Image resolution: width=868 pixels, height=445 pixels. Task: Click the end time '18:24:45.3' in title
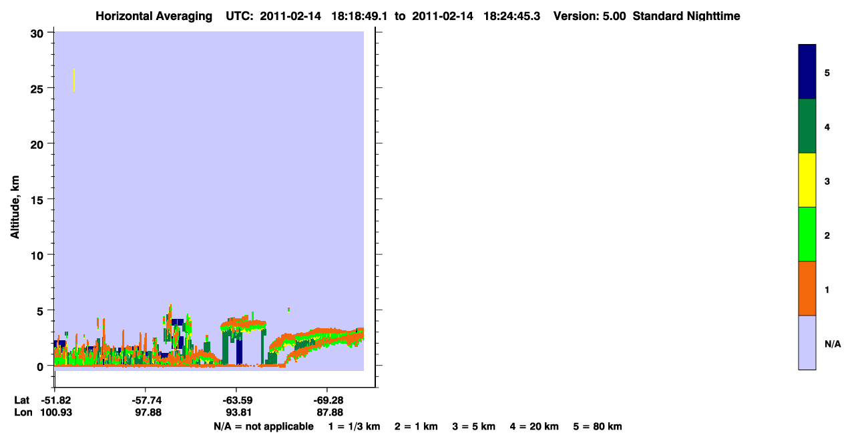(x=511, y=16)
